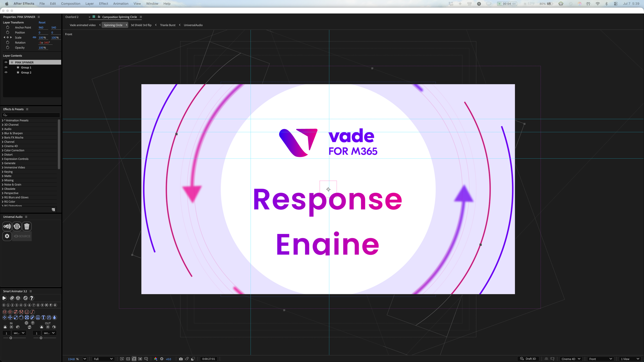
Task: Click the red swap arrows icon
Action: pyautogui.click(x=16, y=312)
